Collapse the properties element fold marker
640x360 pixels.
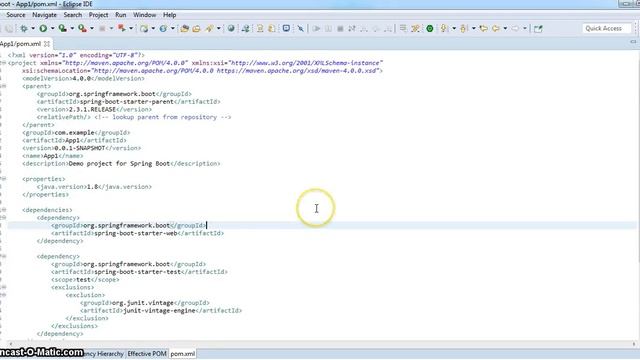pyautogui.click(x=3, y=179)
